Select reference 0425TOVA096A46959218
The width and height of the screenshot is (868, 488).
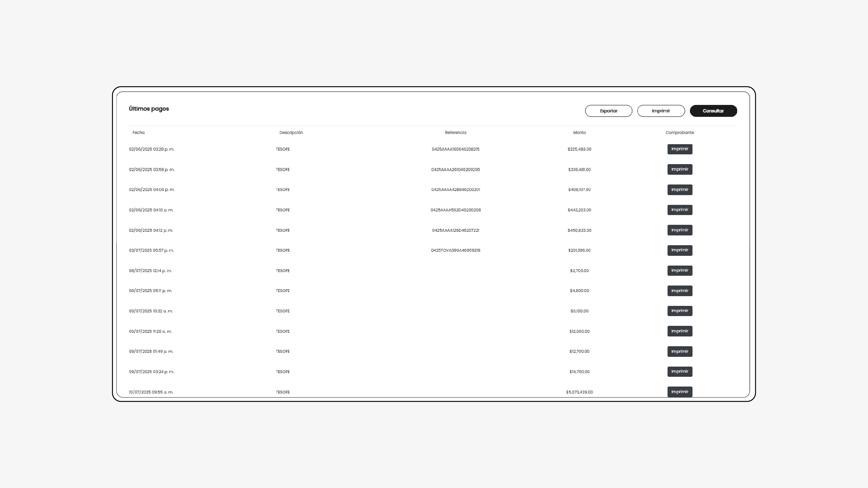[x=455, y=250]
